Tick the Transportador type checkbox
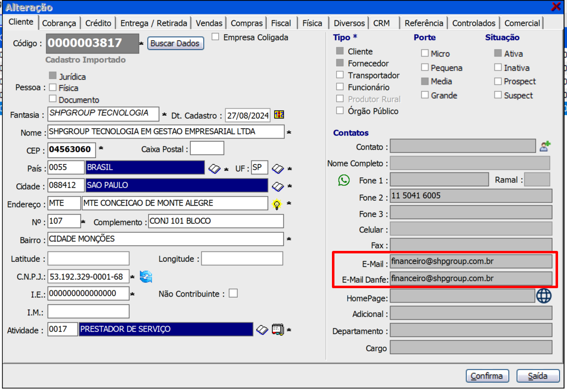 pyautogui.click(x=340, y=75)
